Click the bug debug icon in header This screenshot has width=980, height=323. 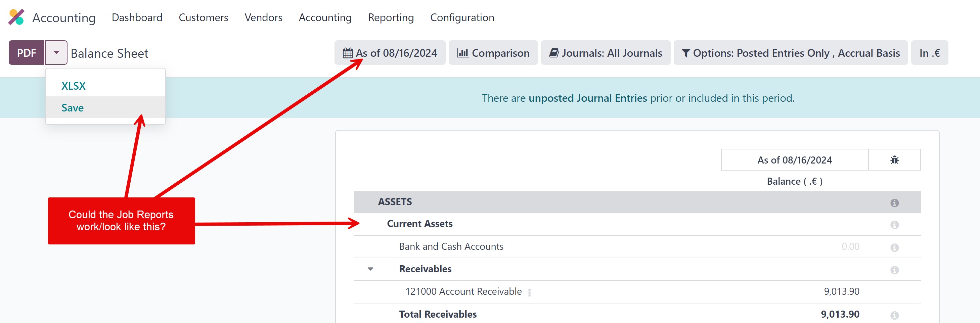tap(894, 160)
